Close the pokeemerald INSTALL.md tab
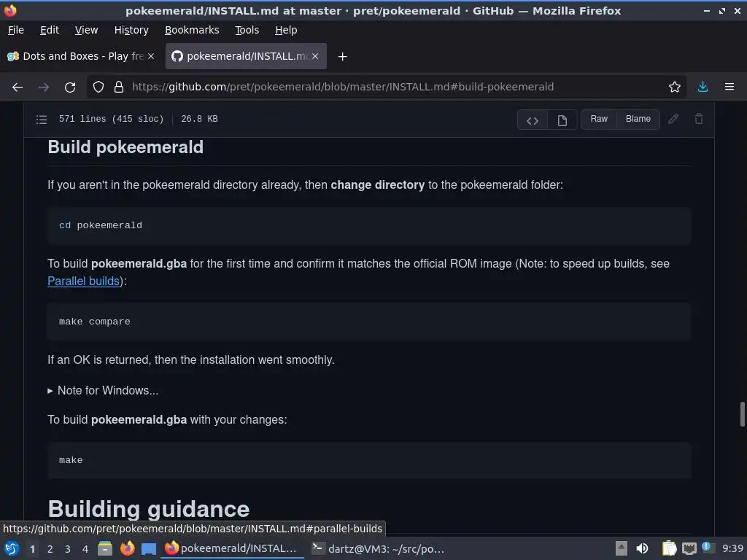This screenshot has height=560, width=747. coord(315,56)
